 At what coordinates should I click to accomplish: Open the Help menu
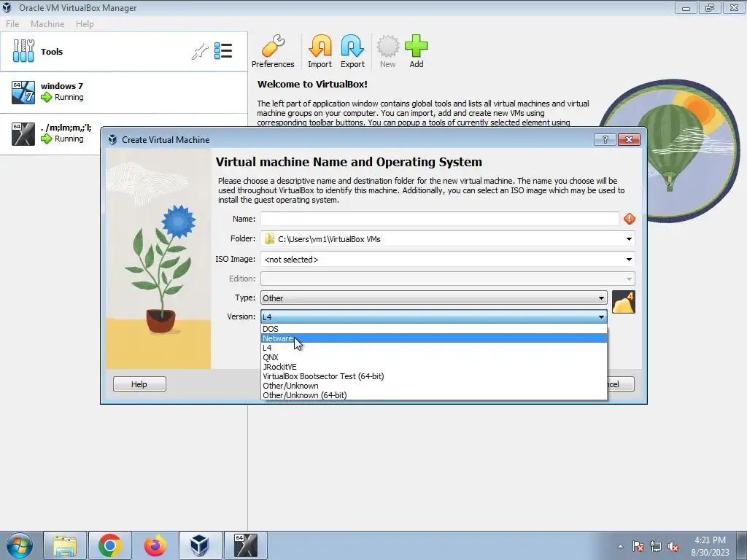(x=85, y=24)
